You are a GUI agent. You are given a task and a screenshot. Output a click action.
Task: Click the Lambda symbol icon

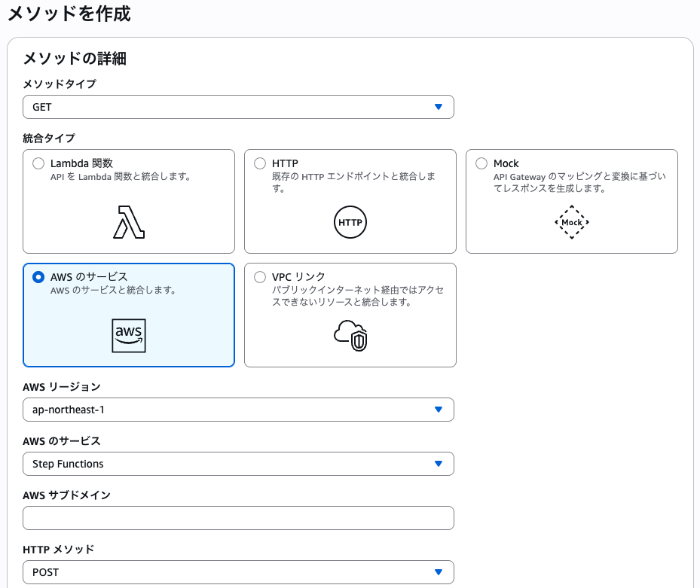(x=129, y=222)
